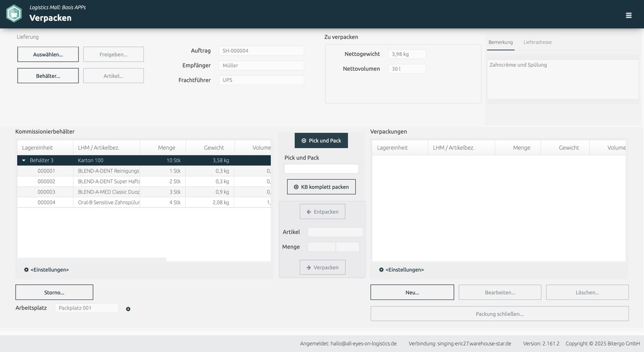Click the Neu... button
The width and height of the screenshot is (644, 352).
pyautogui.click(x=412, y=292)
